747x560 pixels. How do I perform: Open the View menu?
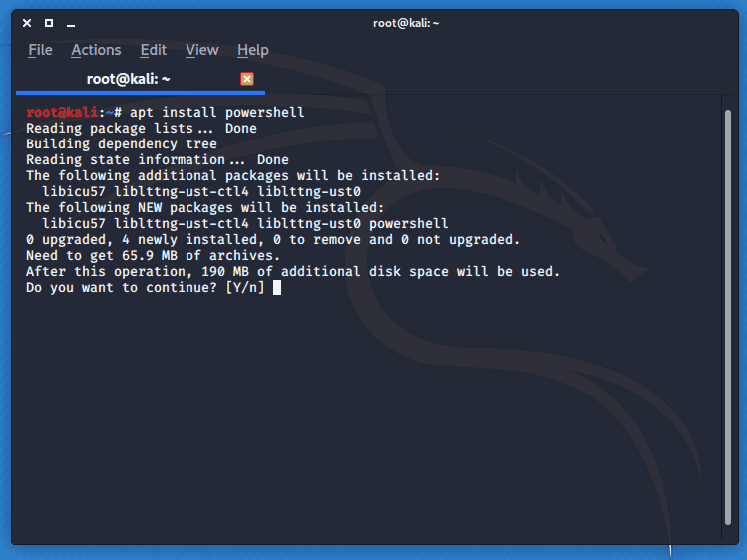[202, 50]
